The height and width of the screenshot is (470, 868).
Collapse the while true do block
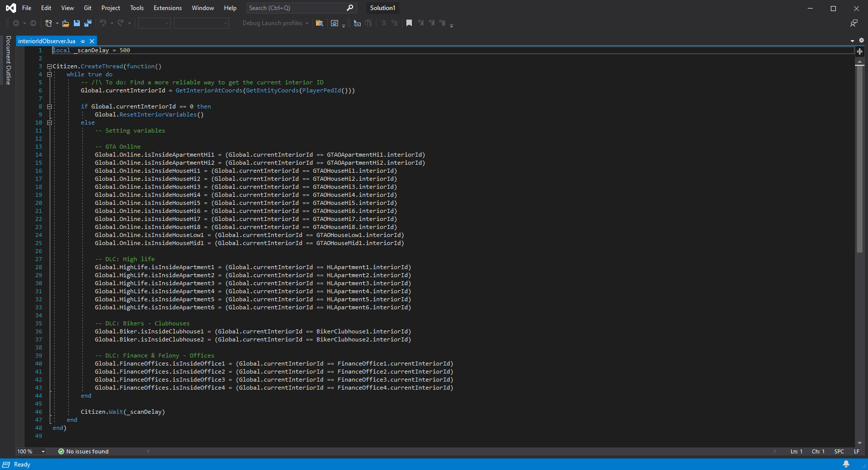click(50, 74)
